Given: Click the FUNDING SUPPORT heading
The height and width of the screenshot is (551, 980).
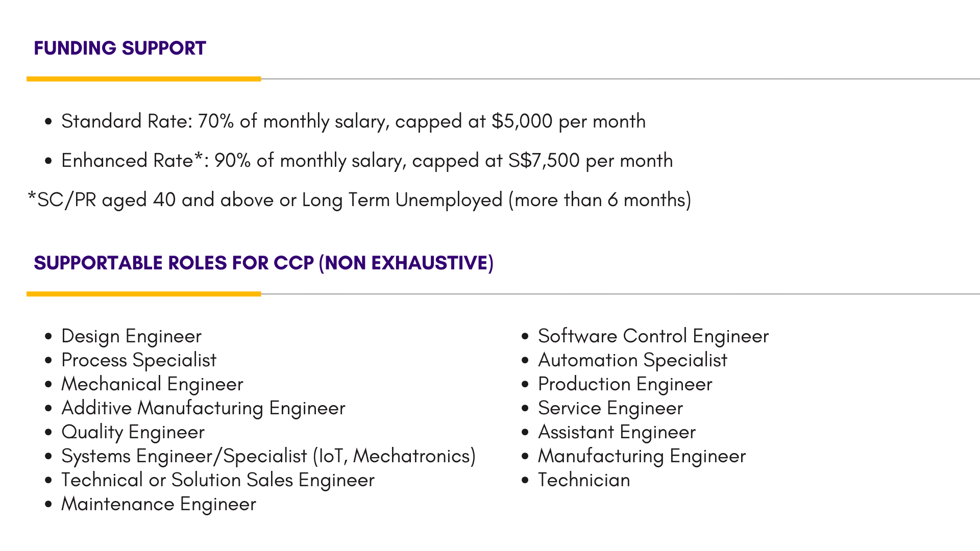Looking at the screenshot, I should click(120, 48).
